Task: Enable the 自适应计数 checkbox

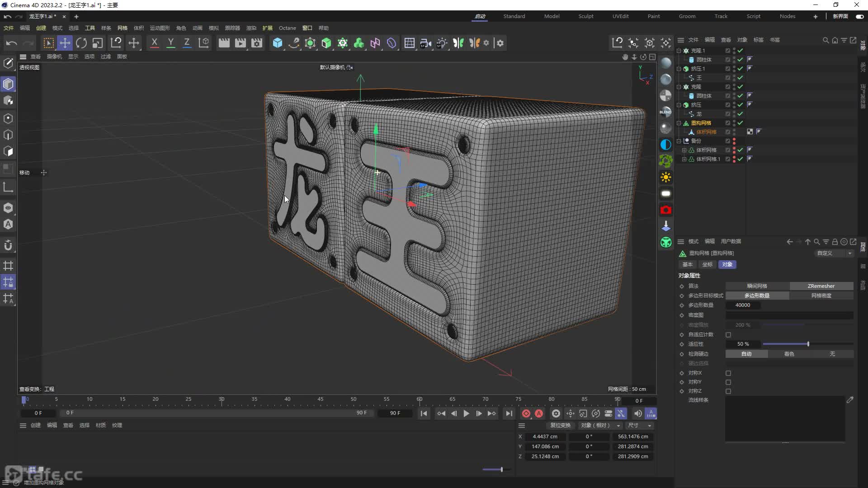Action: pyautogui.click(x=728, y=335)
